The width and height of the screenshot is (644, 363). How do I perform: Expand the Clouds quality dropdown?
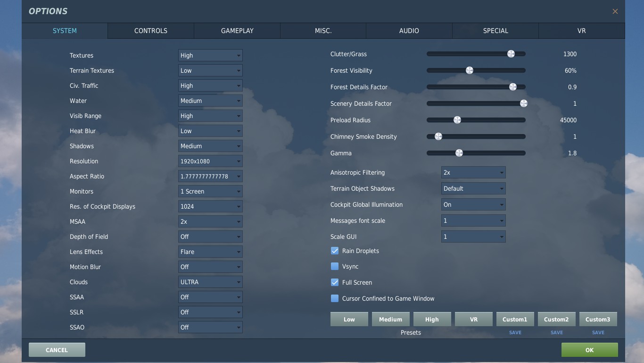[x=210, y=282]
